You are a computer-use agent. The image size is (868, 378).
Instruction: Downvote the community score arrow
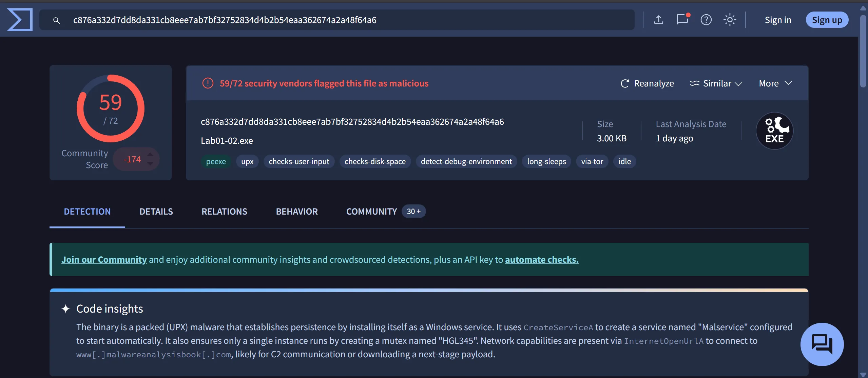(x=150, y=164)
